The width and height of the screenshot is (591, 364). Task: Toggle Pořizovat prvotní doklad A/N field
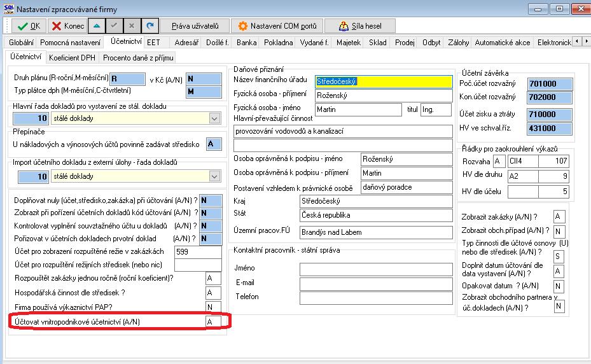211,239
